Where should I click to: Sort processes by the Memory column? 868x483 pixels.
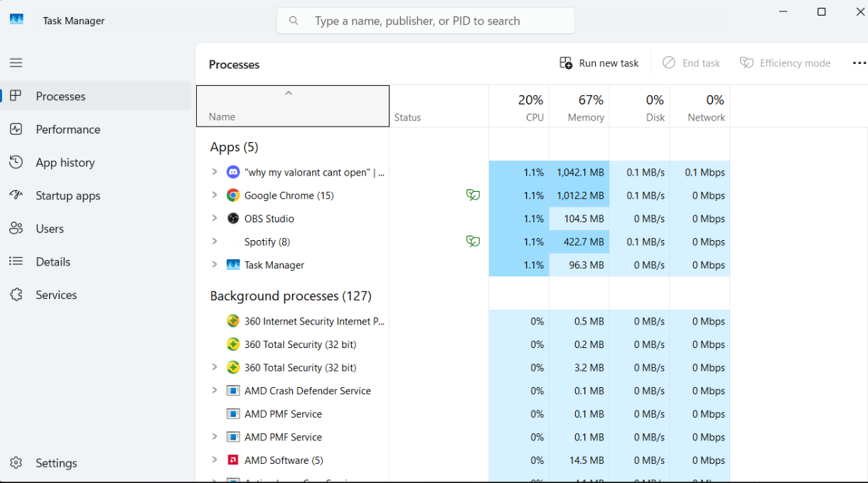[579, 107]
